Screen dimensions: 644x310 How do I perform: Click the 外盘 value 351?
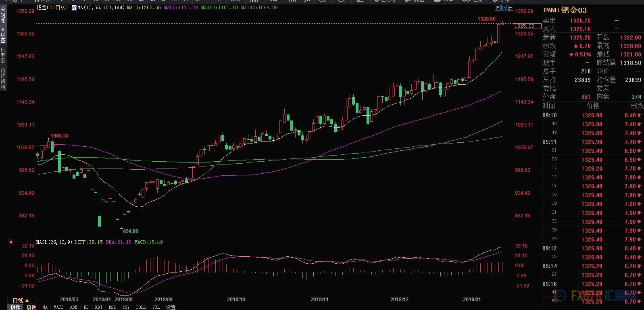click(x=586, y=97)
